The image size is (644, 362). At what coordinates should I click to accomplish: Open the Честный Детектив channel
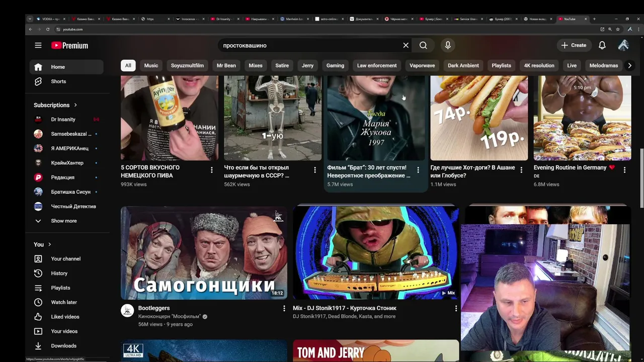tap(66, 207)
